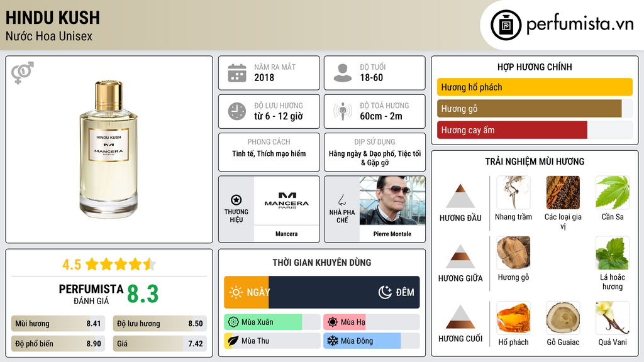The width and height of the screenshot is (644, 362).
Task: Click the perfumista.vn perfume bottle logo
Action: coord(505,25)
